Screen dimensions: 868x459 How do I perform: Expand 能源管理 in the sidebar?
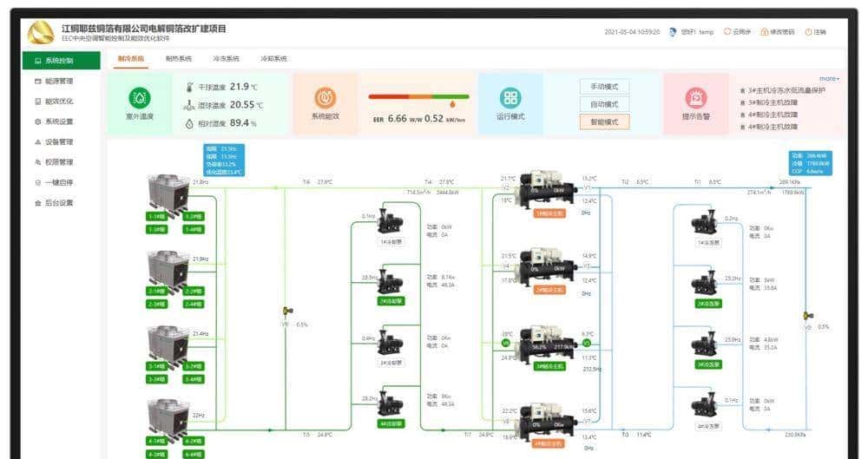tap(59, 81)
